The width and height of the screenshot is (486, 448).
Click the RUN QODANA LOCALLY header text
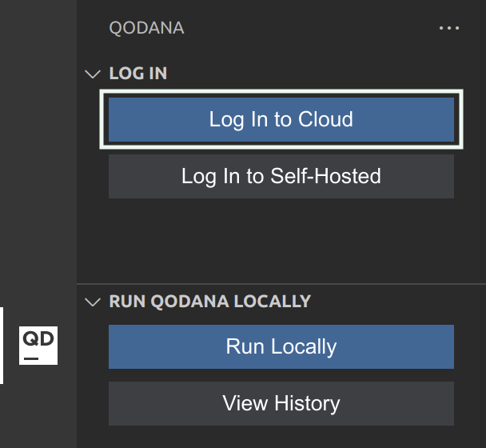click(x=210, y=302)
